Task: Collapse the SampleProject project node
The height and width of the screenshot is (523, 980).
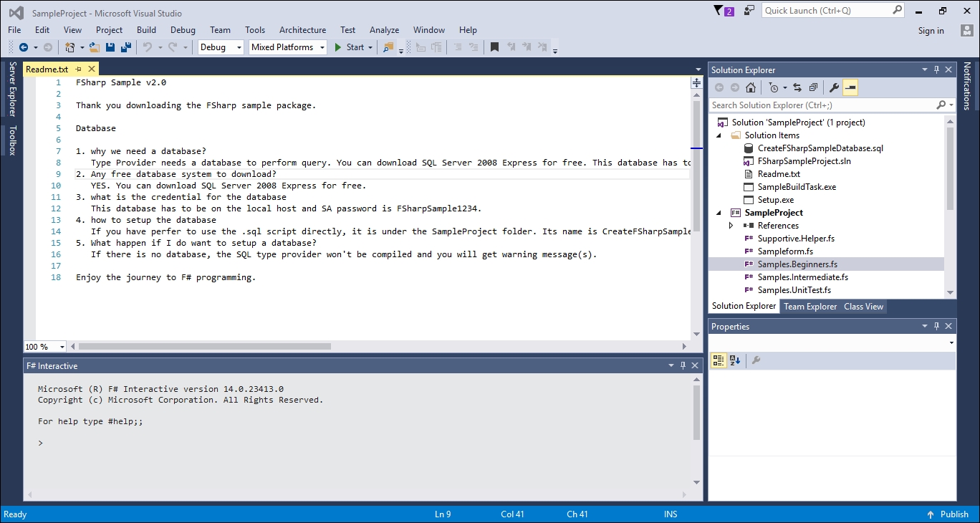Action: coord(719,213)
